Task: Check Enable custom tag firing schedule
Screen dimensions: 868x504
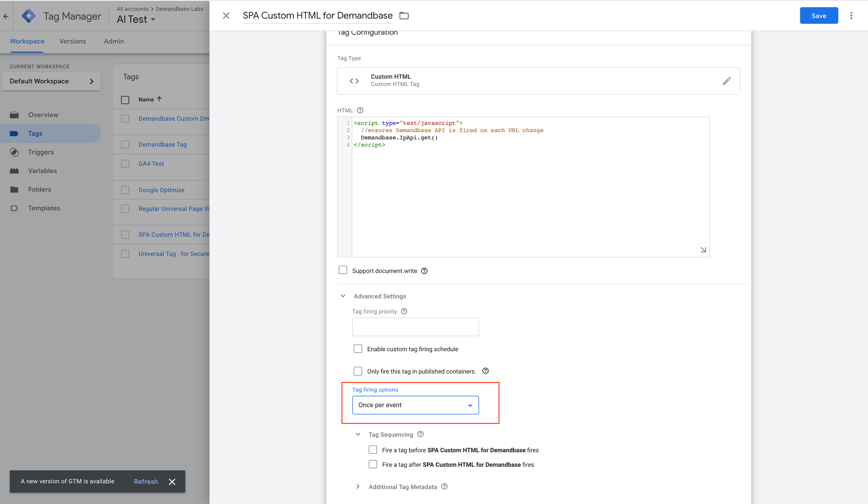Action: click(358, 349)
